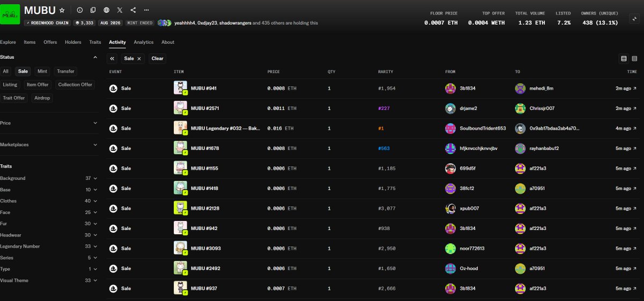Remove the Sale filter chip
The height and width of the screenshot is (301, 644).
(x=139, y=59)
